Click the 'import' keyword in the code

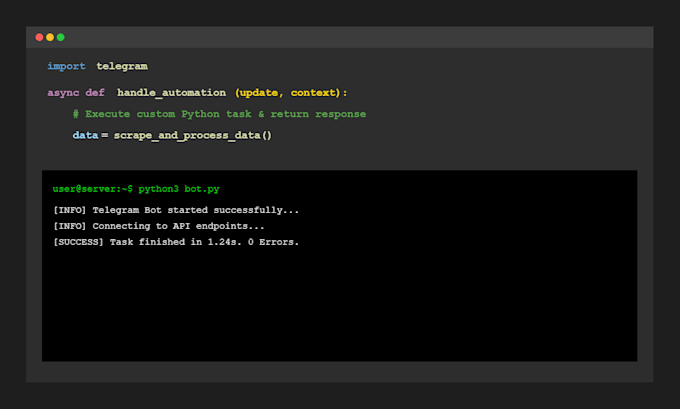[66, 66]
